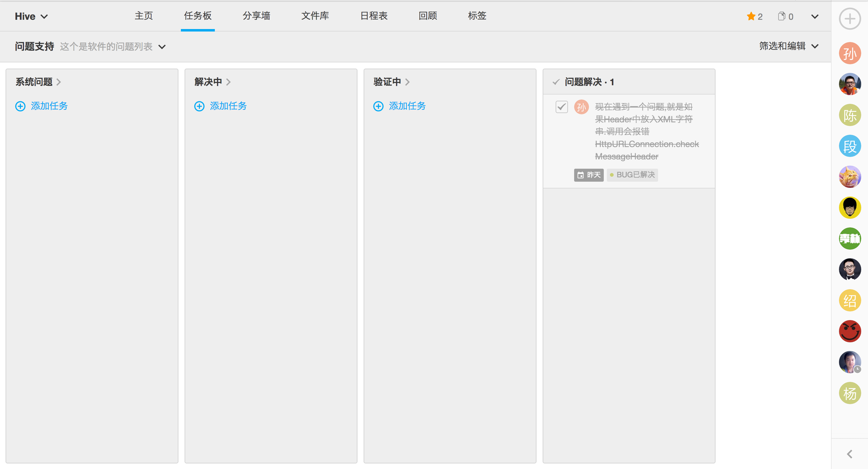Screen dimensions: 868x469
Task: Select the green 杨 member avatar
Action: click(x=849, y=393)
